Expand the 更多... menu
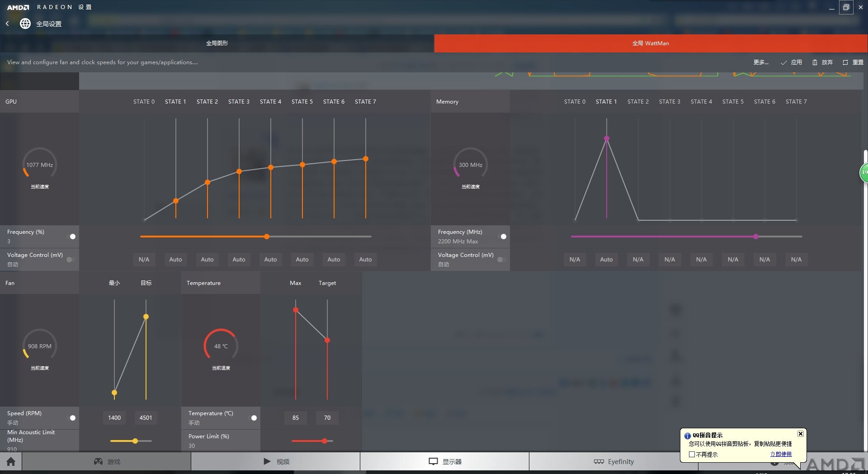The height and width of the screenshot is (474, 868). (761, 62)
